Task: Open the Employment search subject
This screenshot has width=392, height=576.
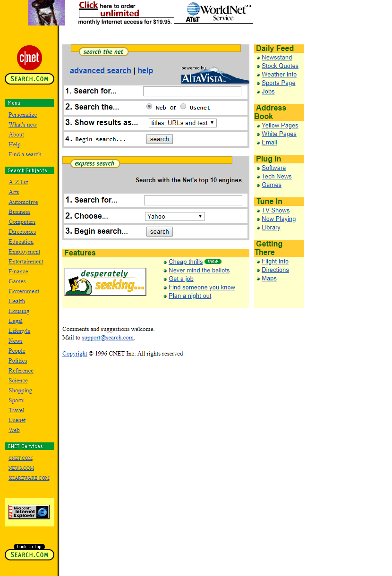Action: [25, 252]
